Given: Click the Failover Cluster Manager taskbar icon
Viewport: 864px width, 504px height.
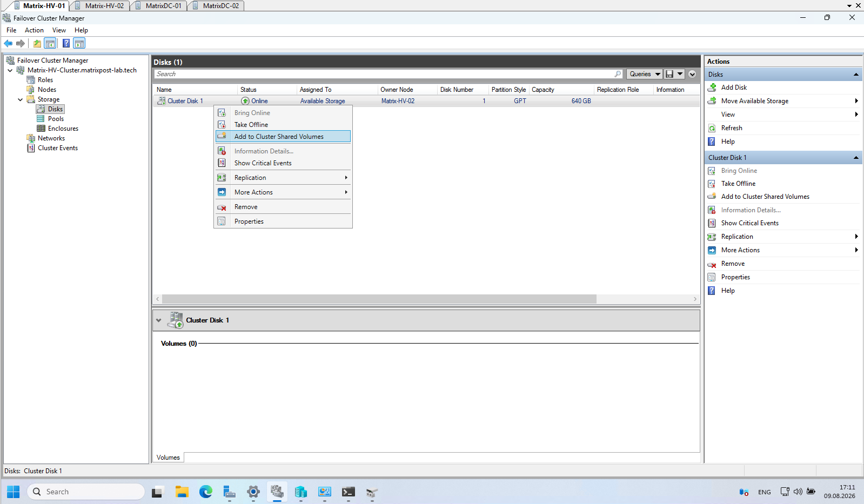Looking at the screenshot, I should click(x=277, y=492).
